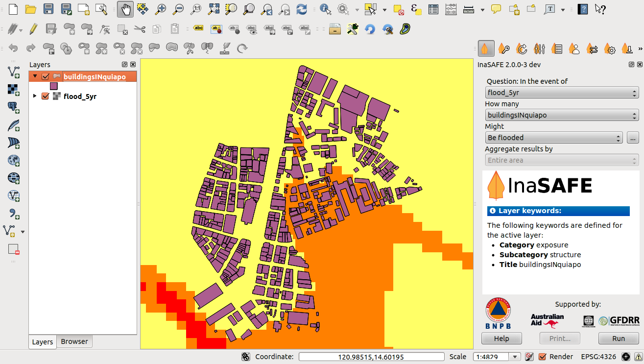Open the yellow abc labeling options
The width and height of the screenshot is (644, 364).
pos(198,29)
